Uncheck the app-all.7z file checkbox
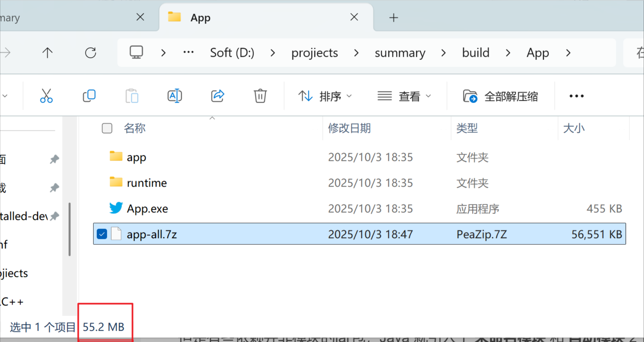Screen dimensions: 644x342 coord(102,234)
